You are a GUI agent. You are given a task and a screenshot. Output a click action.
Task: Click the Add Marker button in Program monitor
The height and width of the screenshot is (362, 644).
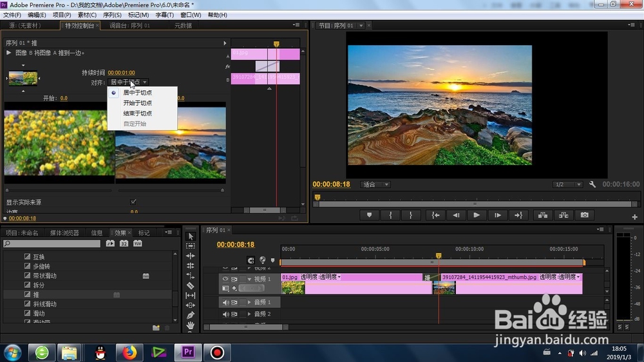pos(369,215)
